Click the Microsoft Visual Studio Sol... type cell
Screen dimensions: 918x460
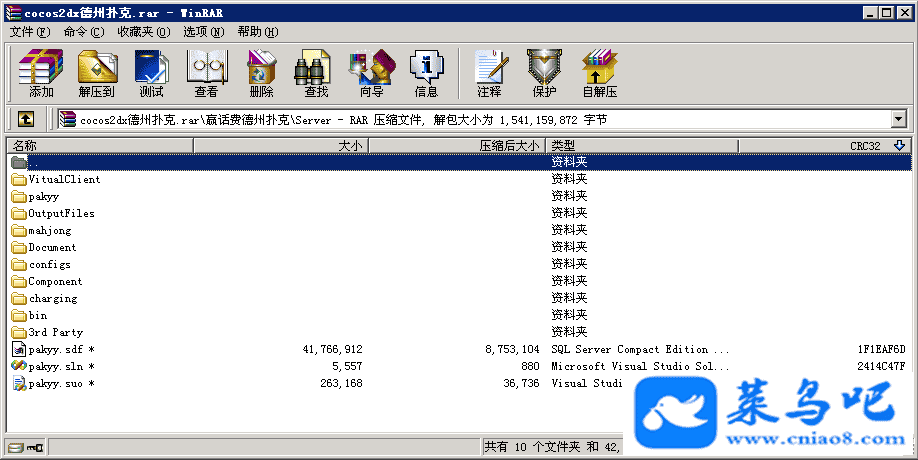click(640, 366)
